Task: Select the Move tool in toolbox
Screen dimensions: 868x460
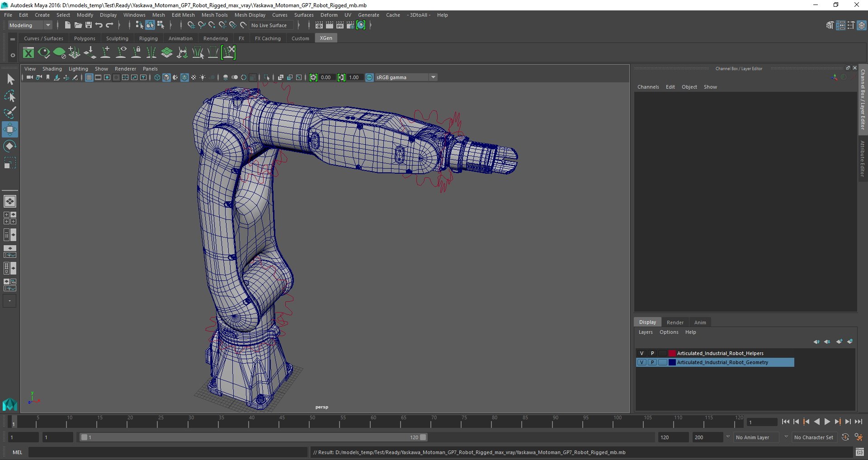Action: (x=10, y=130)
